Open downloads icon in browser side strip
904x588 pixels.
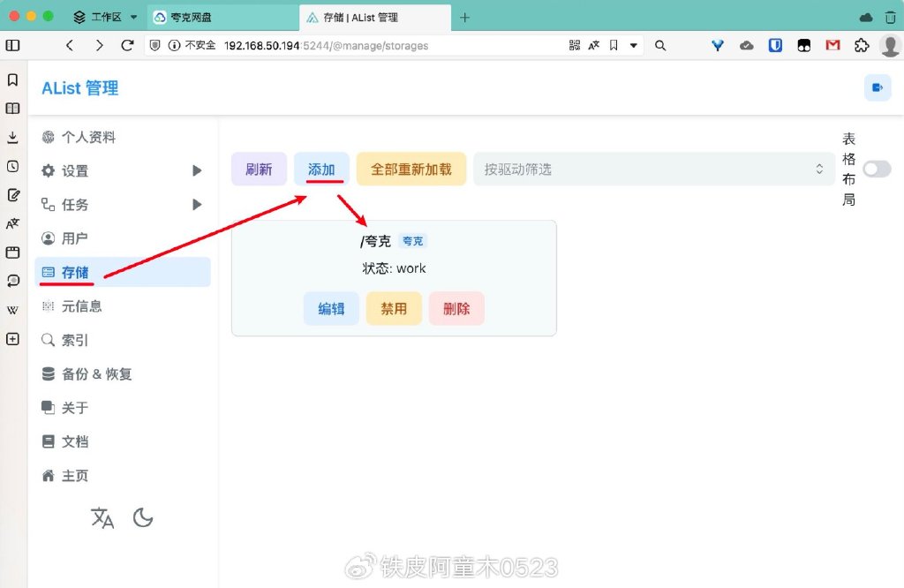pos(12,137)
